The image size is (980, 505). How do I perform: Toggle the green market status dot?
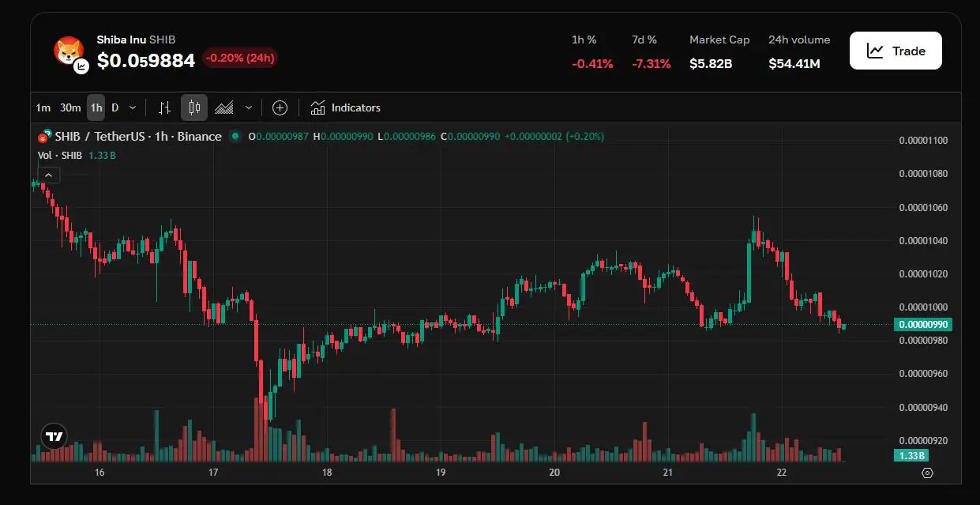[235, 137]
